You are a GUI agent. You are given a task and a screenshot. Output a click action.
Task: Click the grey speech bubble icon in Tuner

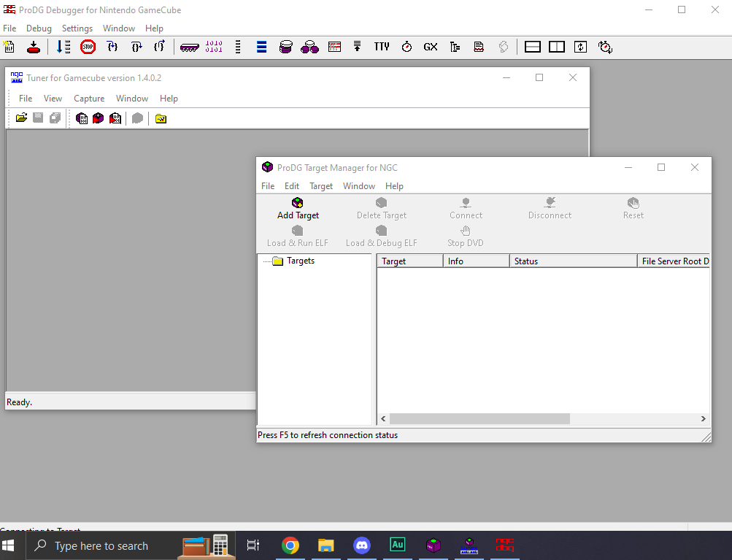[137, 118]
